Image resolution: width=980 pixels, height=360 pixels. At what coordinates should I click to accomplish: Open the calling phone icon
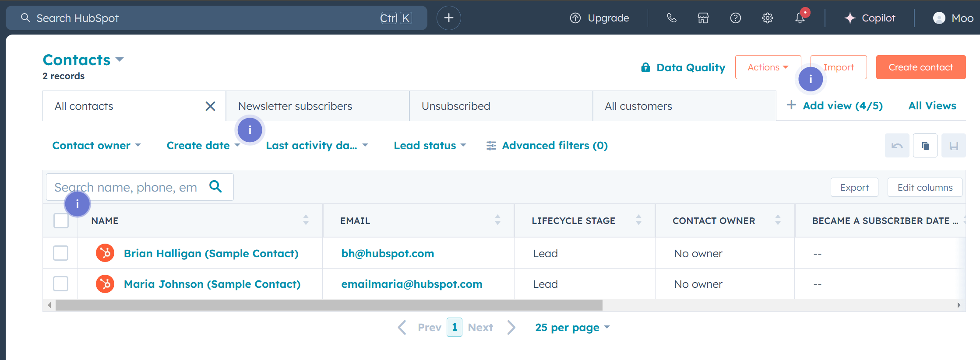[671, 18]
